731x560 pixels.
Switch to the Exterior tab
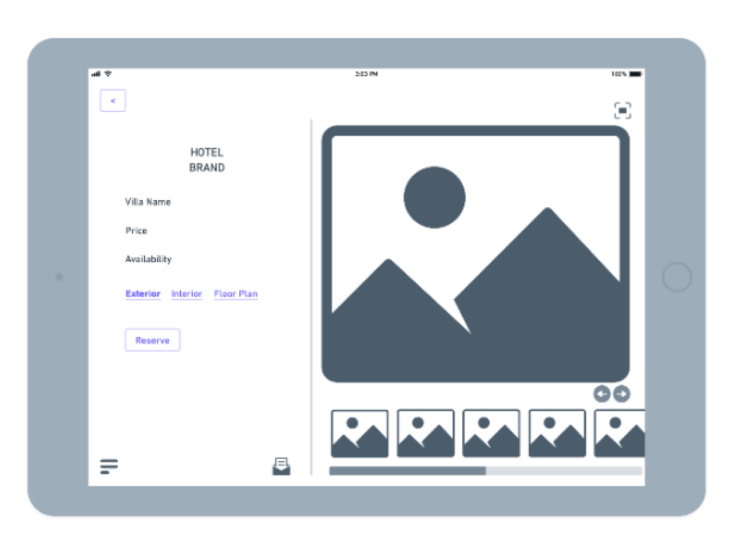point(143,294)
